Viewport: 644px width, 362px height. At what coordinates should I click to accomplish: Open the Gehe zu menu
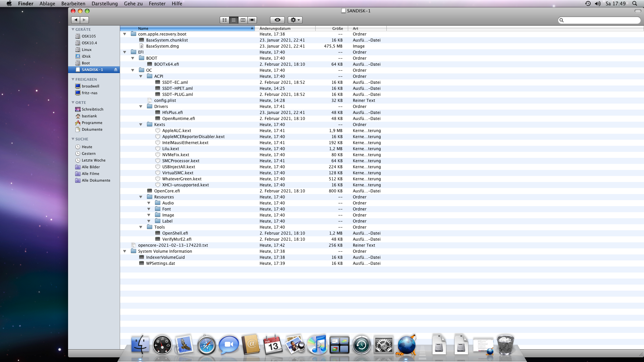coord(133,4)
